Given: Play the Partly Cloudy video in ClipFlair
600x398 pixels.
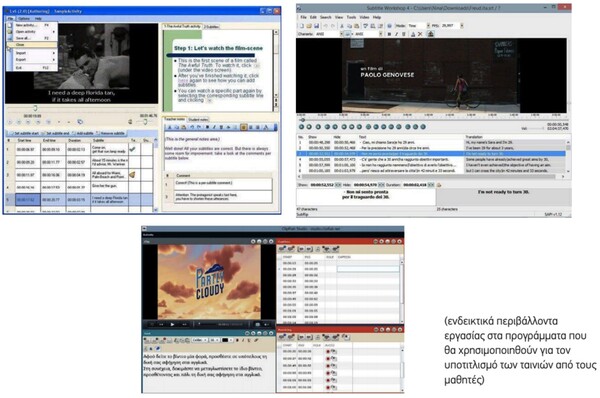Looking at the screenshot, I should click(x=173, y=325).
